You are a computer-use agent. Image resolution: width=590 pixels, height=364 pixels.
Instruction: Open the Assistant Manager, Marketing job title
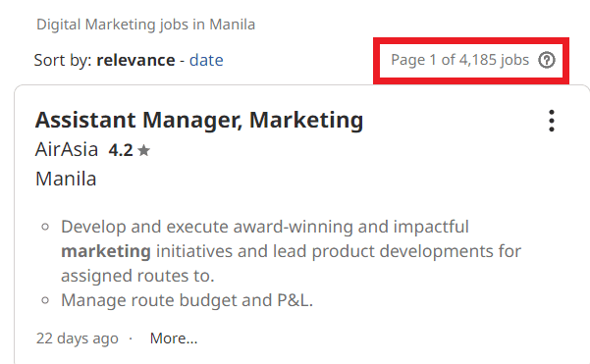[x=199, y=120]
